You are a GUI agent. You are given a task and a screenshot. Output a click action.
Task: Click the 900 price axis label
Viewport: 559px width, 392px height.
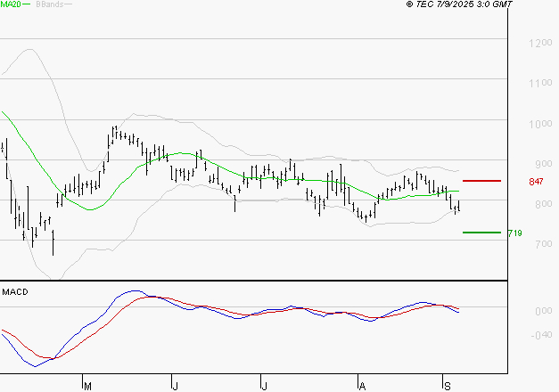click(543, 164)
